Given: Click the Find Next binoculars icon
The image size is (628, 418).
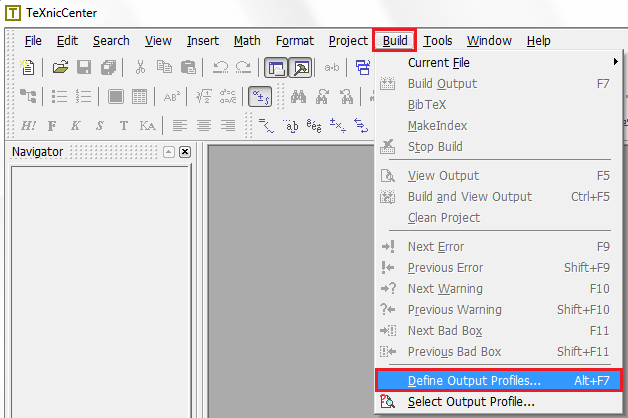Looking at the screenshot, I should pyautogui.click(x=323, y=96).
